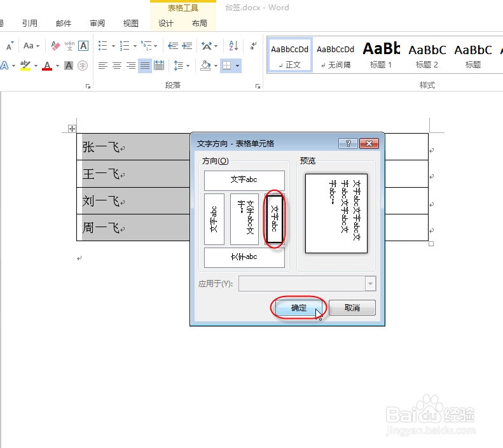The height and width of the screenshot is (448, 503).
Task: Open the Review (审阅) tab
Action: pos(97,23)
